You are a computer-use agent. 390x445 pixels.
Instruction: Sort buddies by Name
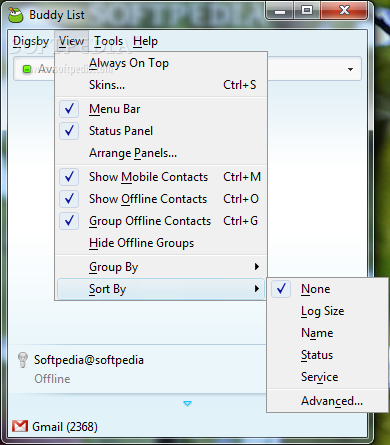click(x=327, y=333)
